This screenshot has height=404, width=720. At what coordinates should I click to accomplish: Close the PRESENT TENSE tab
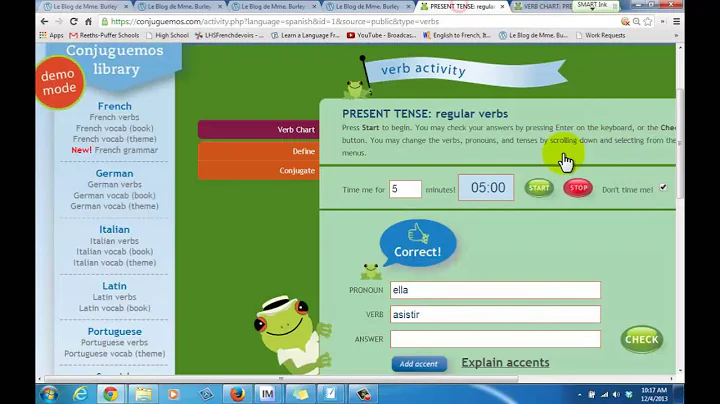coord(502,6)
